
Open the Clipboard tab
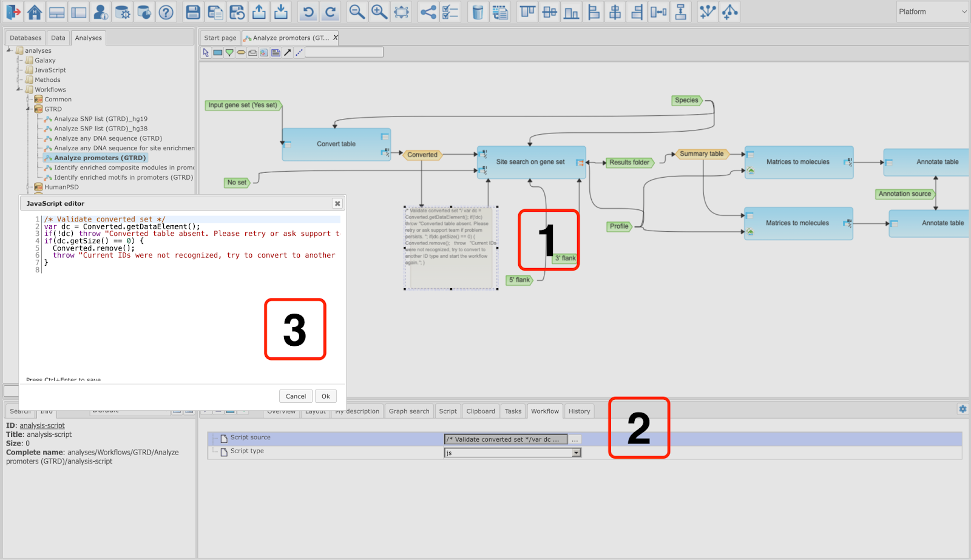click(x=481, y=411)
